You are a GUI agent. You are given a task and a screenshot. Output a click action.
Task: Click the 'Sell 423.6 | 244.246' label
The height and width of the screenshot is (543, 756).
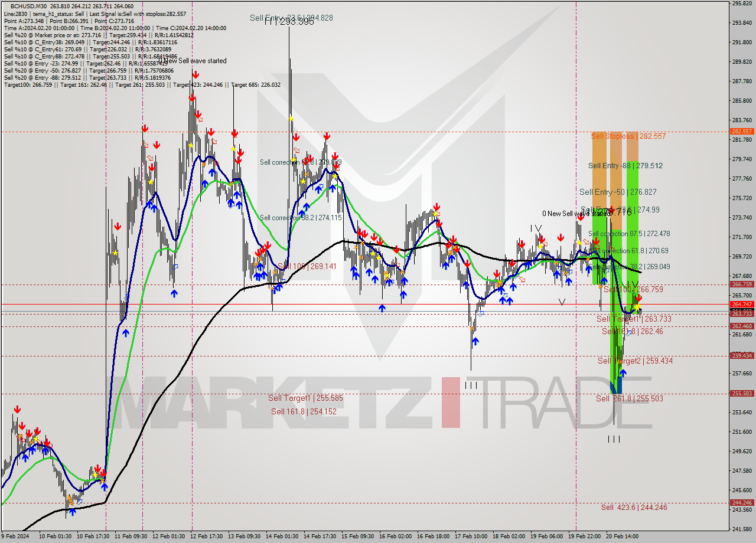tap(634, 507)
